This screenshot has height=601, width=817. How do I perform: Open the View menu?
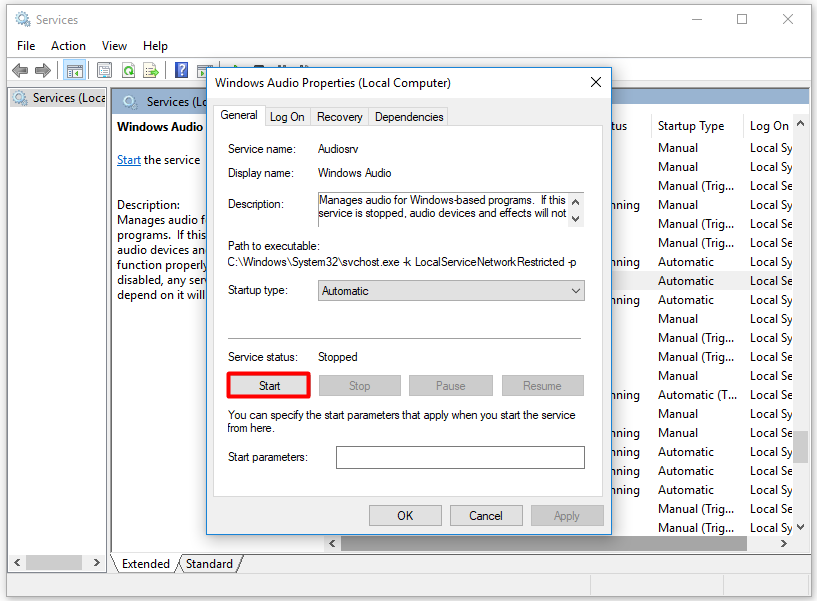[x=114, y=46]
